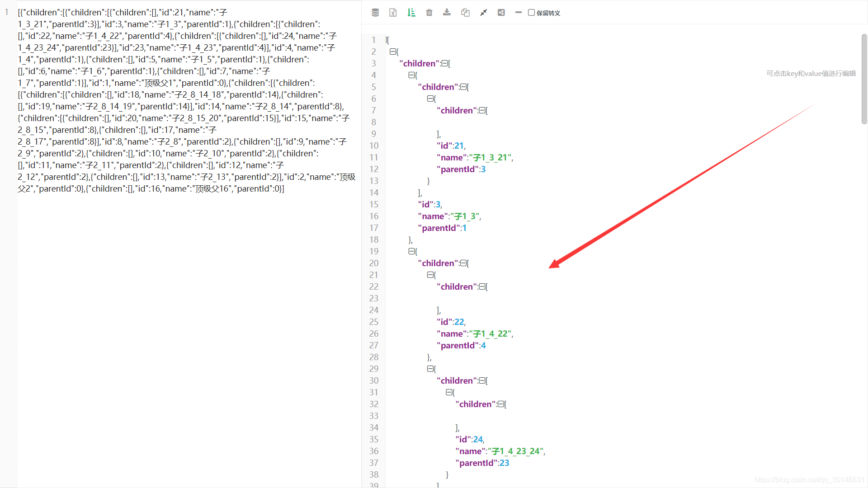The width and height of the screenshot is (868, 488).
Task: Click the id value 22
Action: coord(459,322)
